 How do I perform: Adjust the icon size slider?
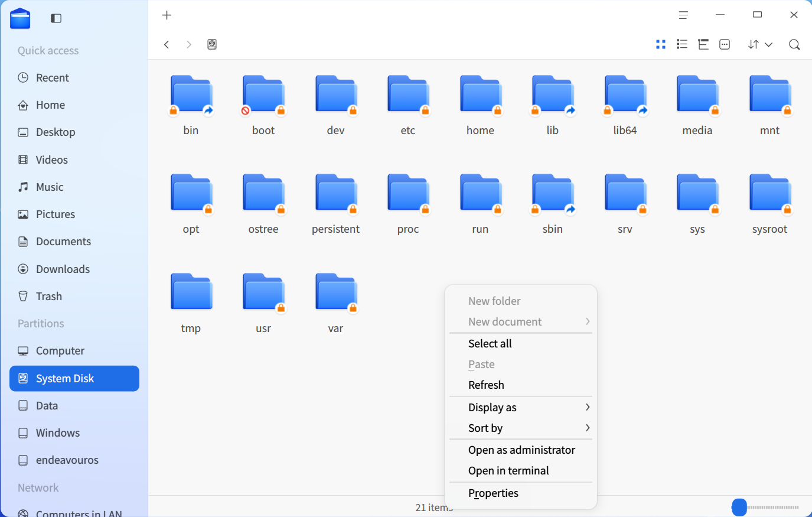739,507
